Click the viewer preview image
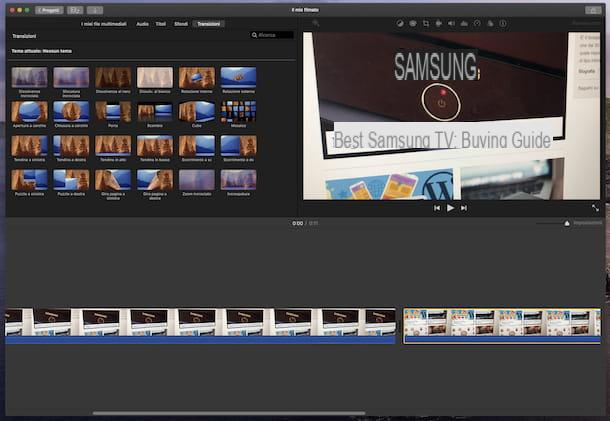This screenshot has width=610, height=421. (451, 116)
